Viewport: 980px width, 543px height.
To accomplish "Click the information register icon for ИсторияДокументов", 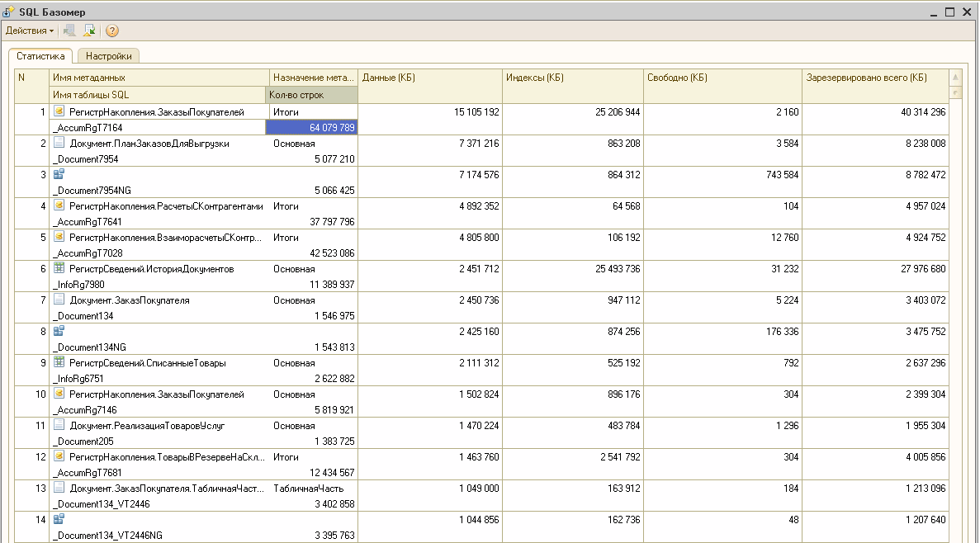I will coord(59,268).
